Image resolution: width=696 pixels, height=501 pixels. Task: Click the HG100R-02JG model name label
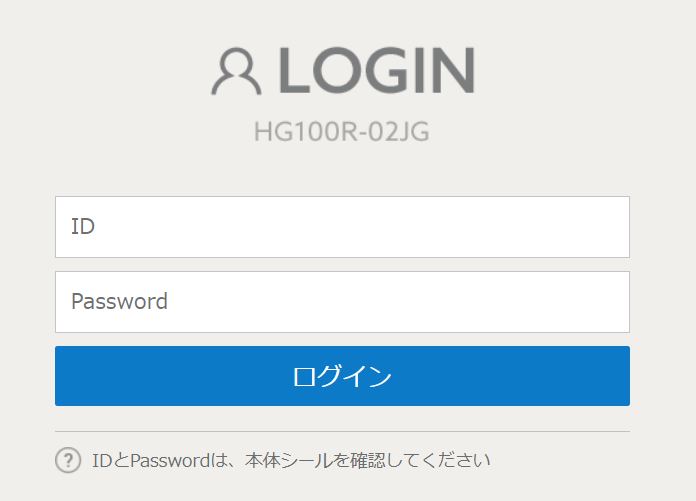341,132
